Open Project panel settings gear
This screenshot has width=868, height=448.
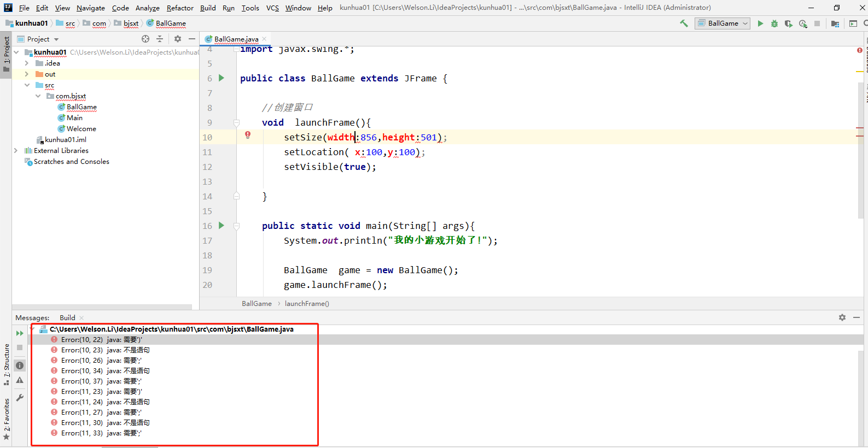click(178, 39)
